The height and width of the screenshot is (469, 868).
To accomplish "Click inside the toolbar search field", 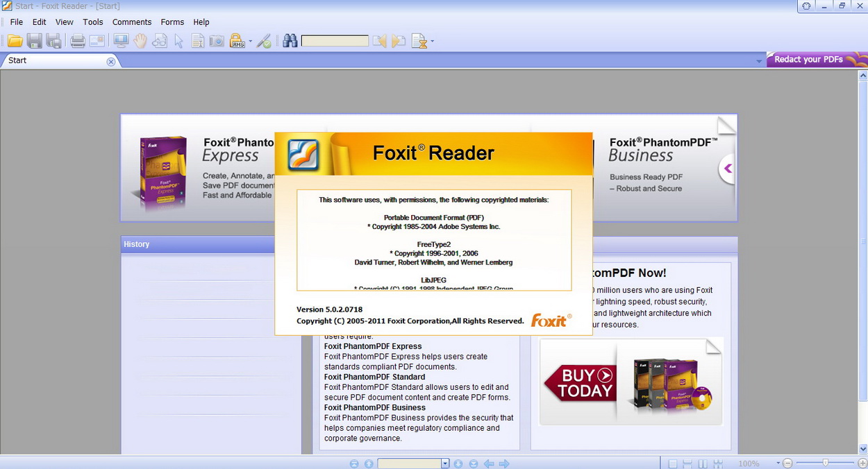I will tap(335, 41).
